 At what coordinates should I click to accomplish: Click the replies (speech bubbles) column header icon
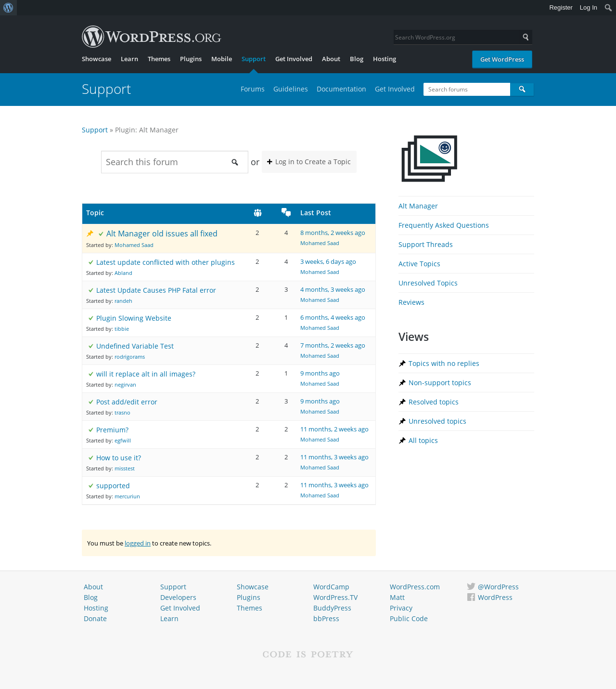(286, 212)
